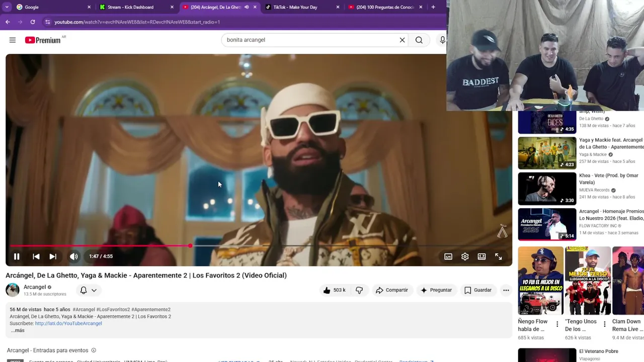Open the YouTube hamburger guide menu
The image size is (644, 362).
[x=13, y=40]
